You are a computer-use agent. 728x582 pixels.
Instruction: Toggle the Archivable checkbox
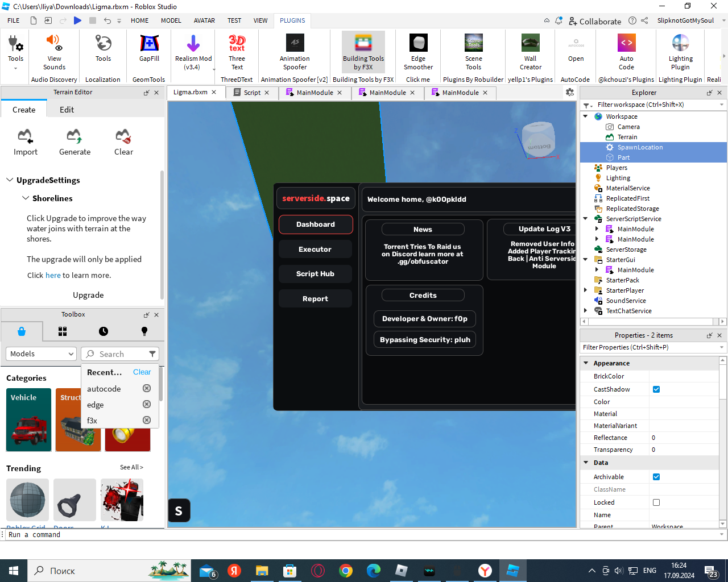click(x=656, y=477)
